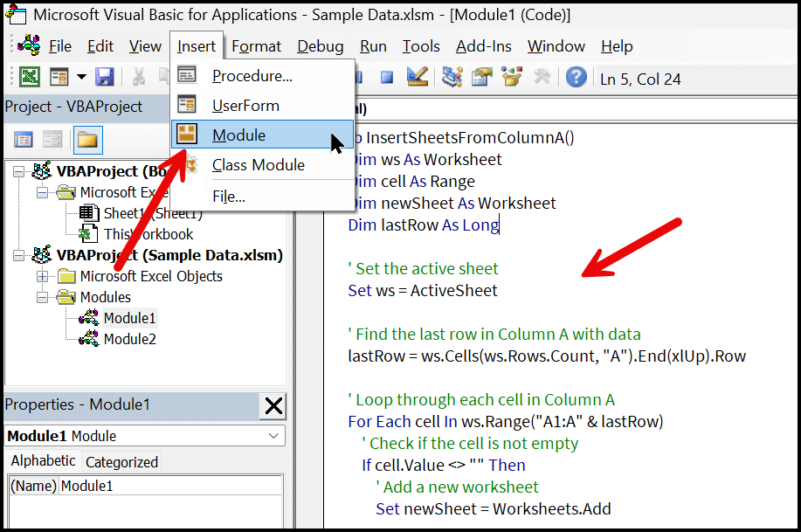Expand Microsoft Excel Objects under Sample Data.xlsm

tap(43, 276)
